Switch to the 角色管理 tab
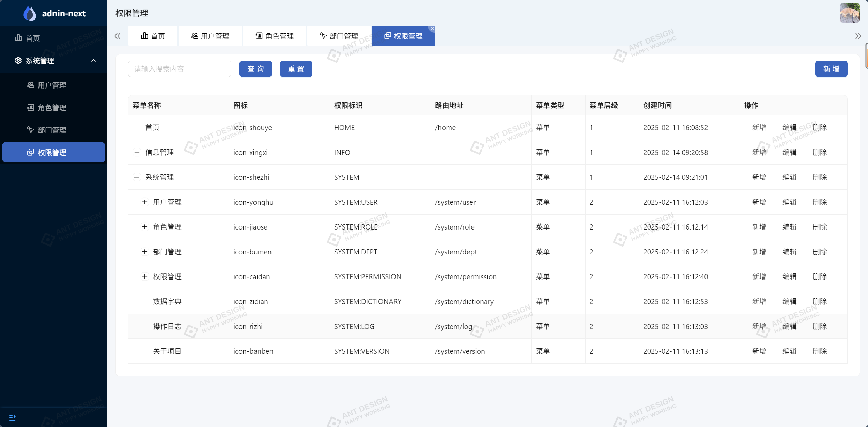Viewport: 868px width, 427px height. (x=275, y=36)
